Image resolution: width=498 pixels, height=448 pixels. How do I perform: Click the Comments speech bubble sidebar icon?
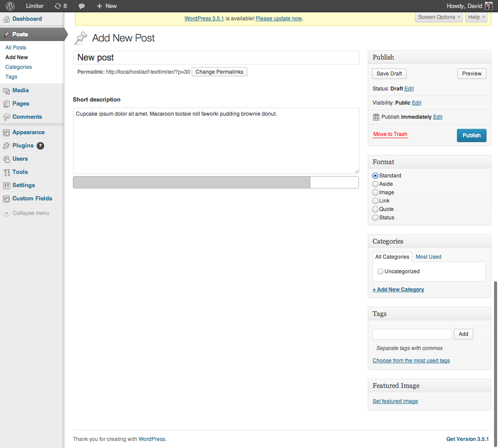tap(6, 117)
